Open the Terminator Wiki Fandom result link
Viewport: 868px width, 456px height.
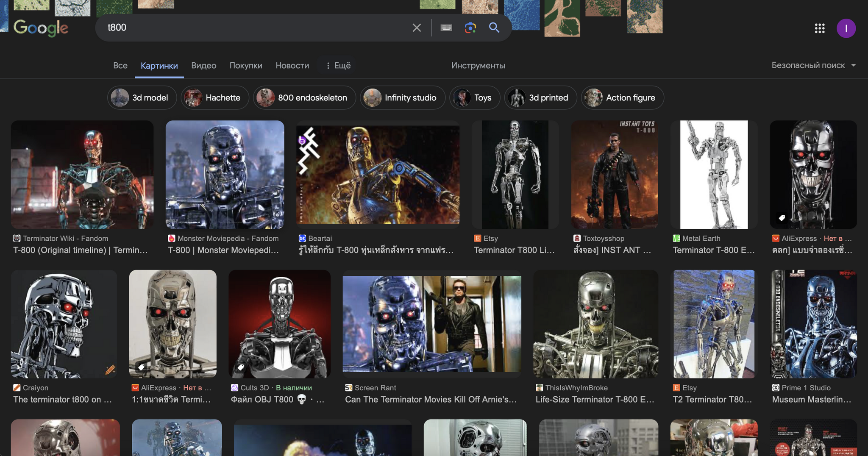[81, 250]
